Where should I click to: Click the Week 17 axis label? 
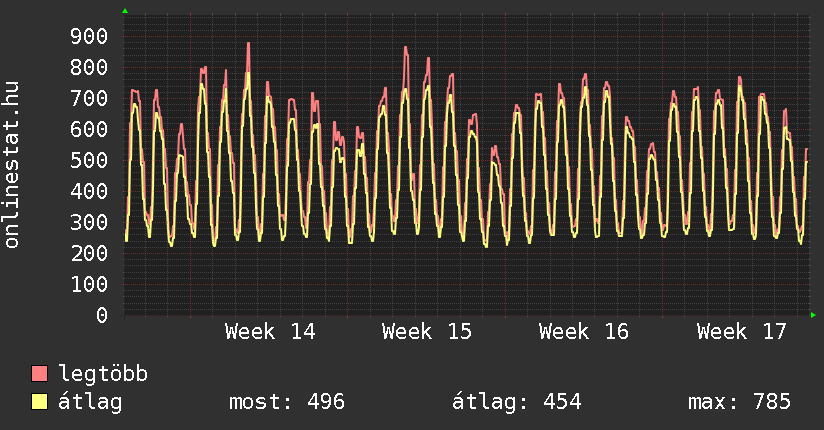click(x=742, y=332)
